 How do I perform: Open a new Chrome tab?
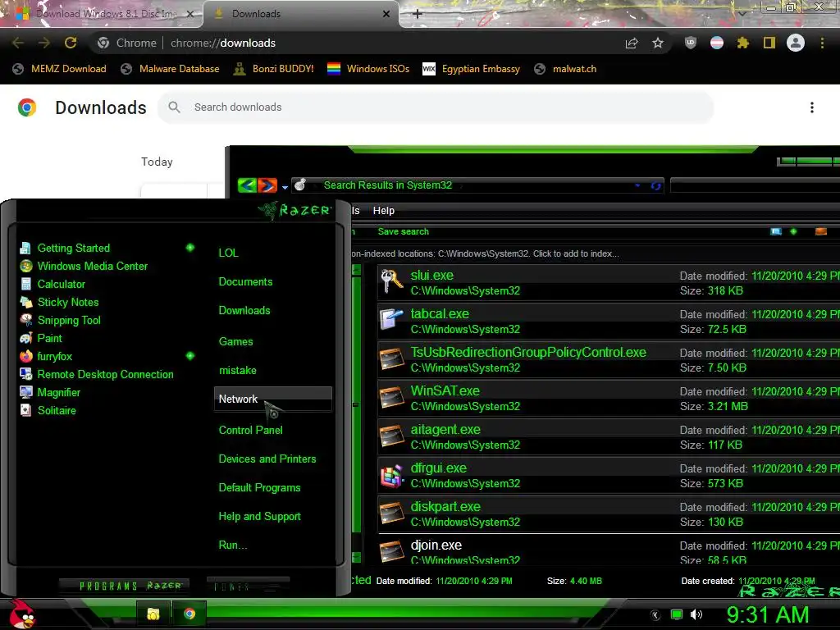[418, 14]
